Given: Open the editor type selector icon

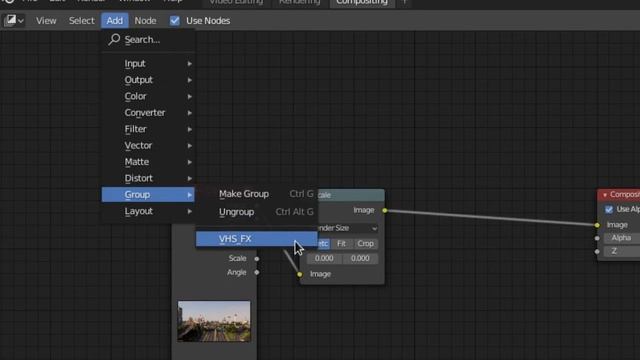Looking at the screenshot, I should [x=13, y=20].
